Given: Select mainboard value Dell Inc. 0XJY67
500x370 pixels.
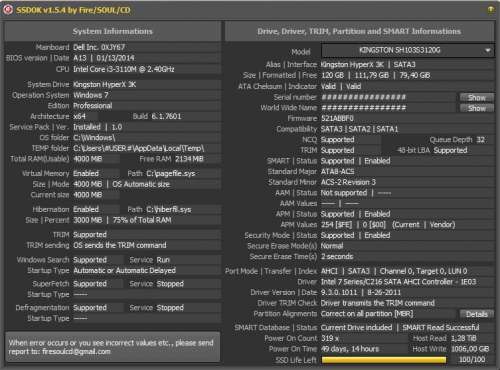Looking at the screenshot, I should (x=99, y=47).
